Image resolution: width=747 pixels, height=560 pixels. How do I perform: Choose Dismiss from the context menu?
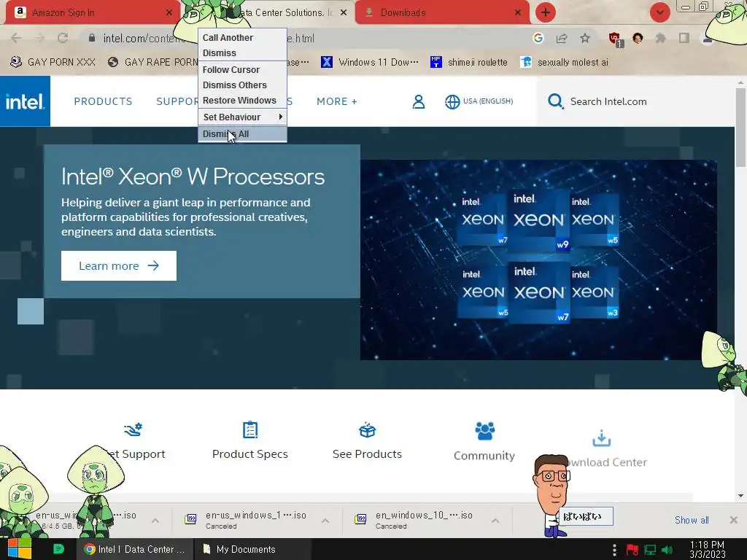click(x=242, y=52)
